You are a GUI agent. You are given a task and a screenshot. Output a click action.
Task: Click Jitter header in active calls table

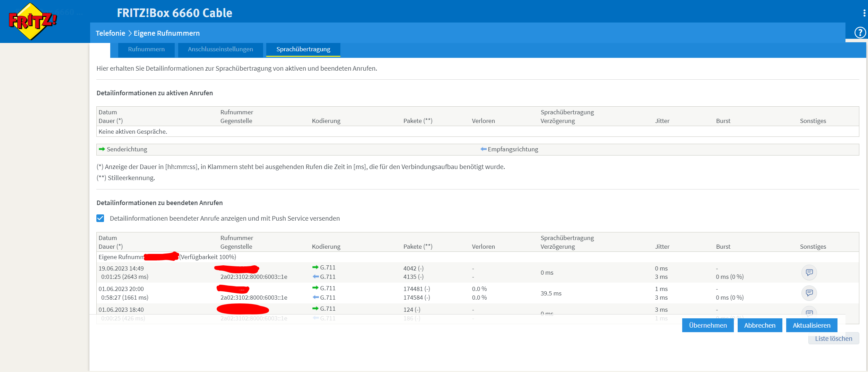662,121
